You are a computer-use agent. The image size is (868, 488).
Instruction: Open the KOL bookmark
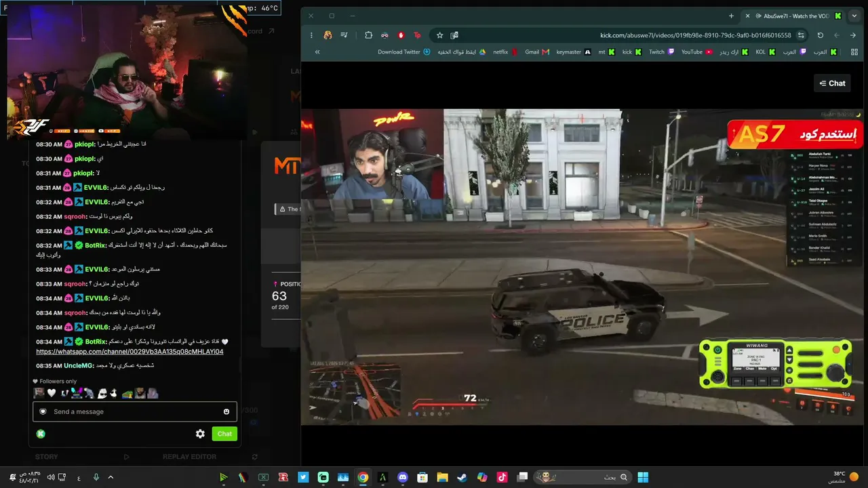[x=765, y=52]
